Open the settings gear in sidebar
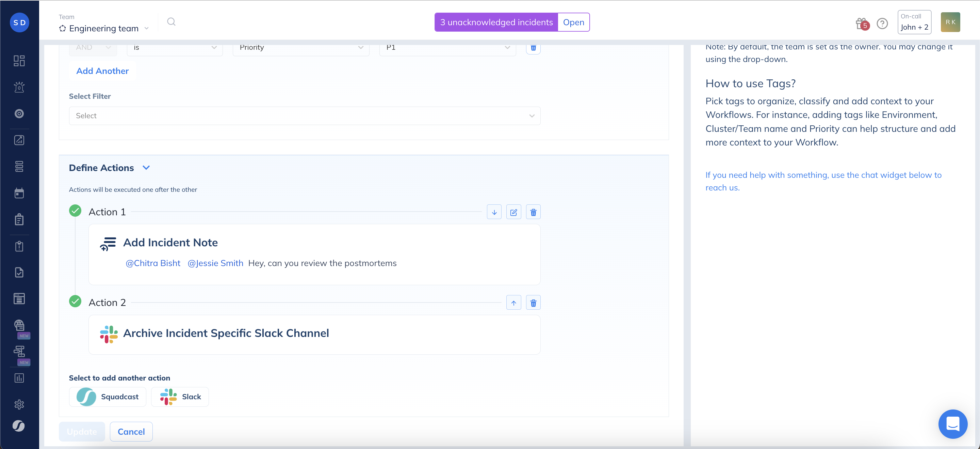980x449 pixels. pos(19,404)
